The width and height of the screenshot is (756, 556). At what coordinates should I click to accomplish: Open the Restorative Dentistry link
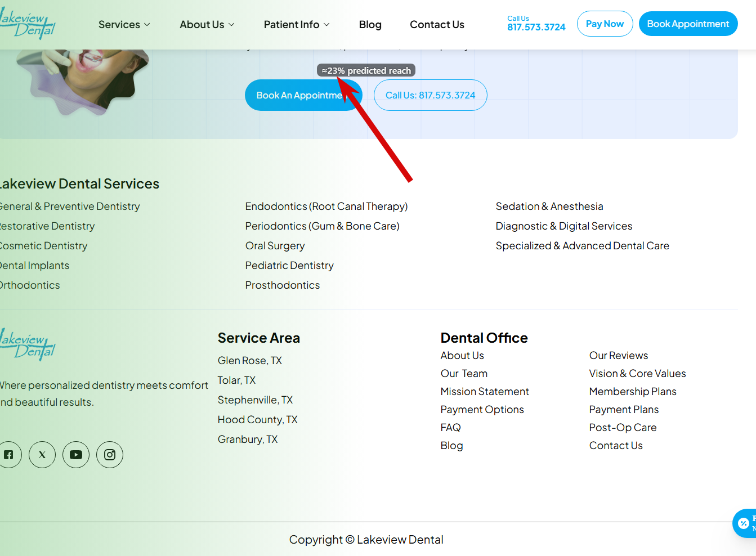tap(47, 226)
